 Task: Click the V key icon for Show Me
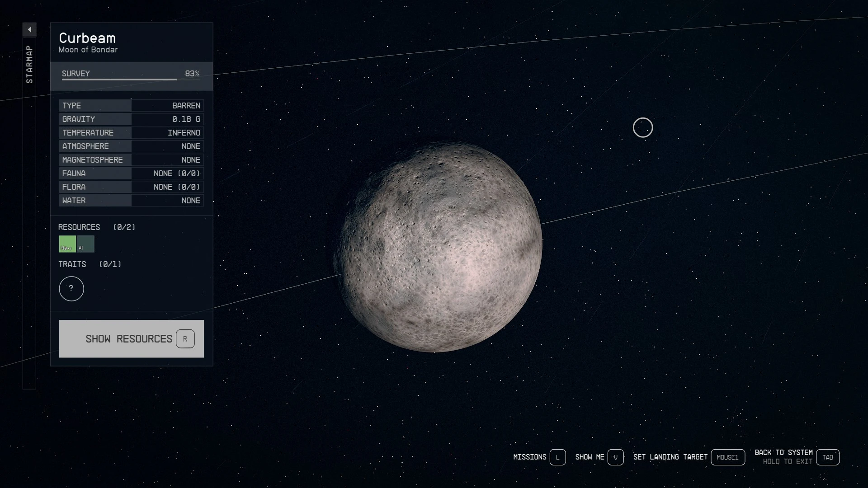pos(615,457)
